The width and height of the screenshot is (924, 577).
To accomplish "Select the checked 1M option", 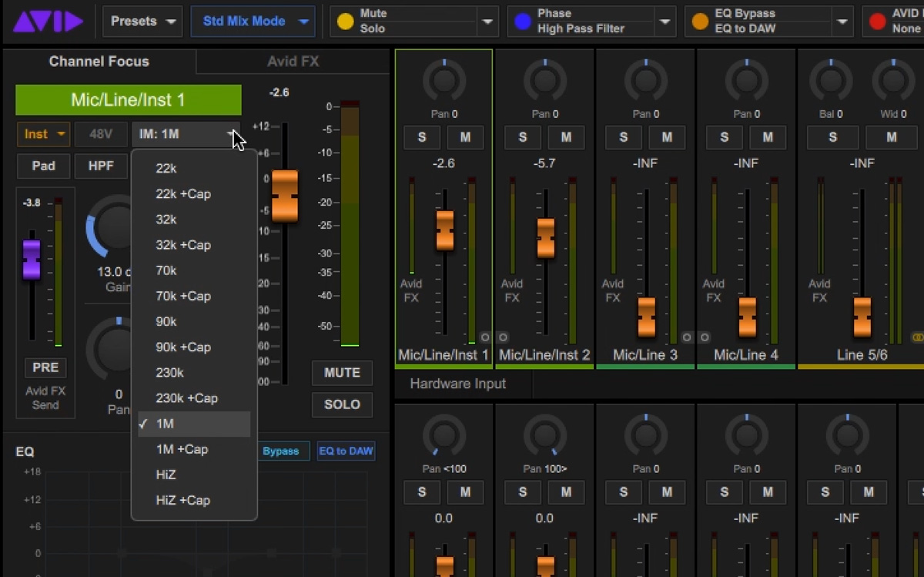I will tap(194, 424).
